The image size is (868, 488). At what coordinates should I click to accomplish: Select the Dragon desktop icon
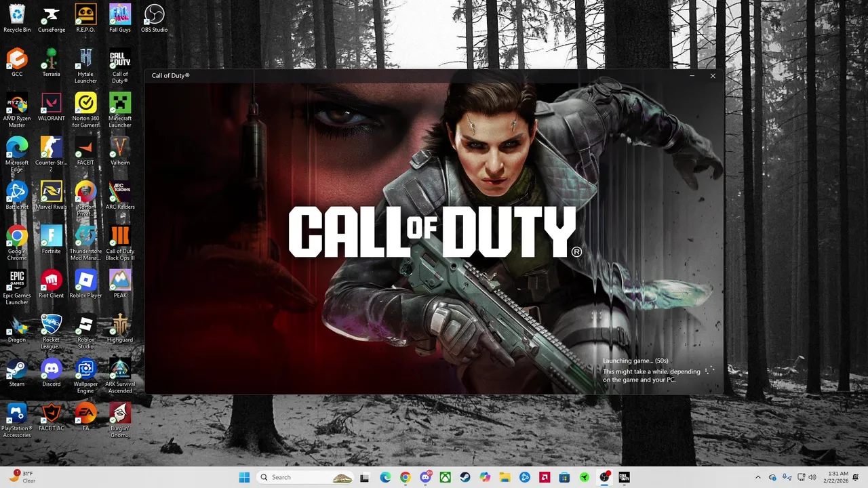coord(17,328)
